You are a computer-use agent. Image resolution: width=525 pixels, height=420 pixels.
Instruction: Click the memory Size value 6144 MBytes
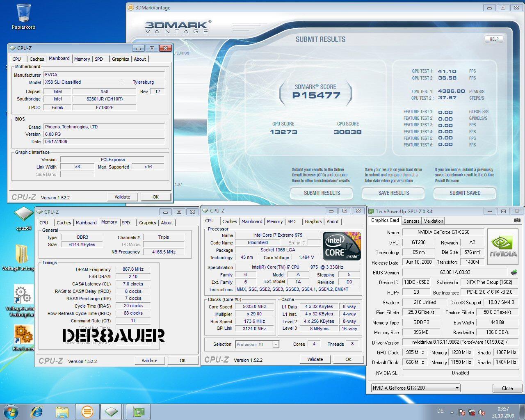click(82, 244)
